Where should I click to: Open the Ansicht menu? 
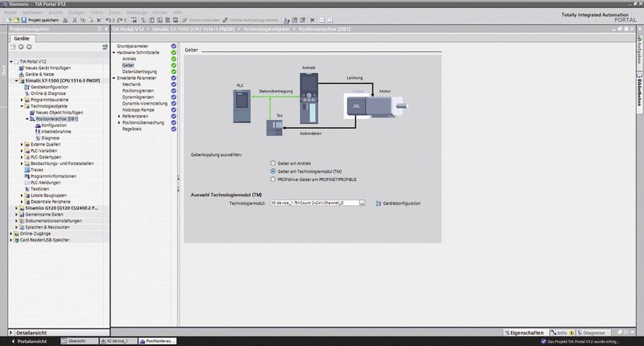click(x=56, y=13)
